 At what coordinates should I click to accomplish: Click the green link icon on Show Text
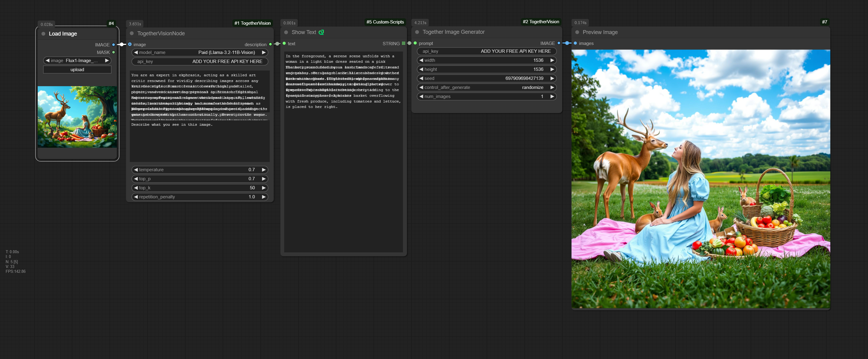pos(321,32)
